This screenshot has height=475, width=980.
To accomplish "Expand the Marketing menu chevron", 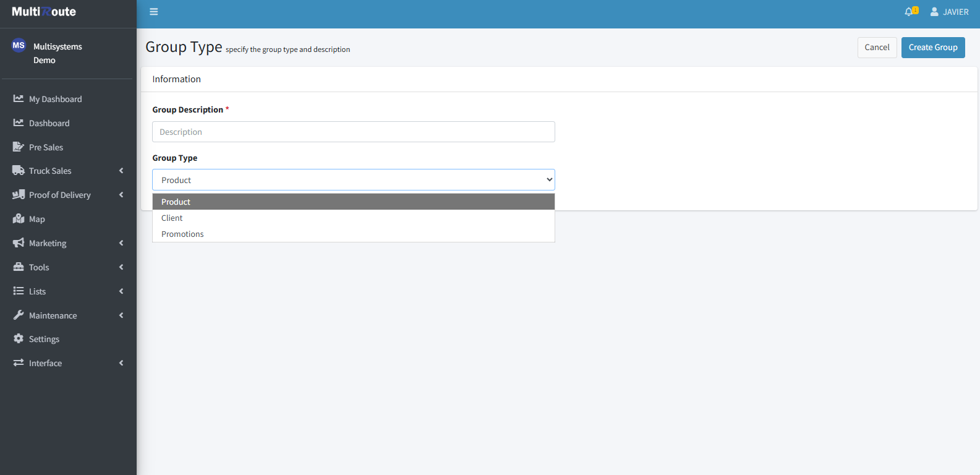I will coord(121,243).
